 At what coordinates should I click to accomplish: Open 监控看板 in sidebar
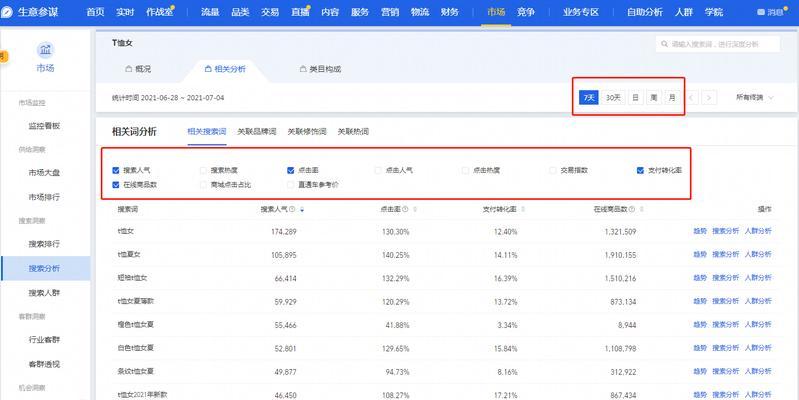coord(44,126)
